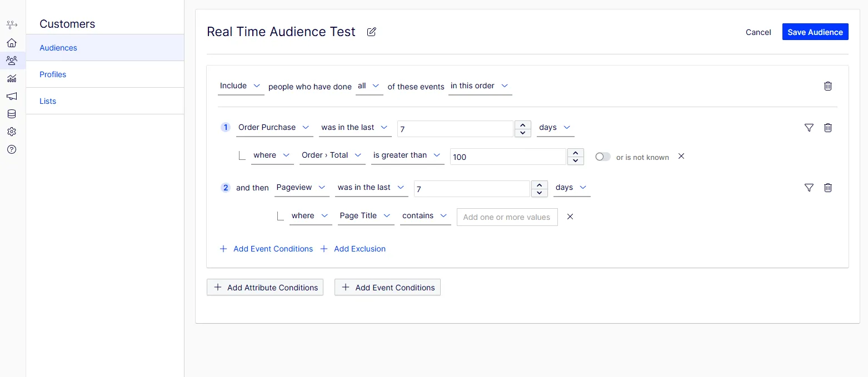Click filter icon on Order Purchase row
This screenshot has width=868, height=377.
(809, 128)
